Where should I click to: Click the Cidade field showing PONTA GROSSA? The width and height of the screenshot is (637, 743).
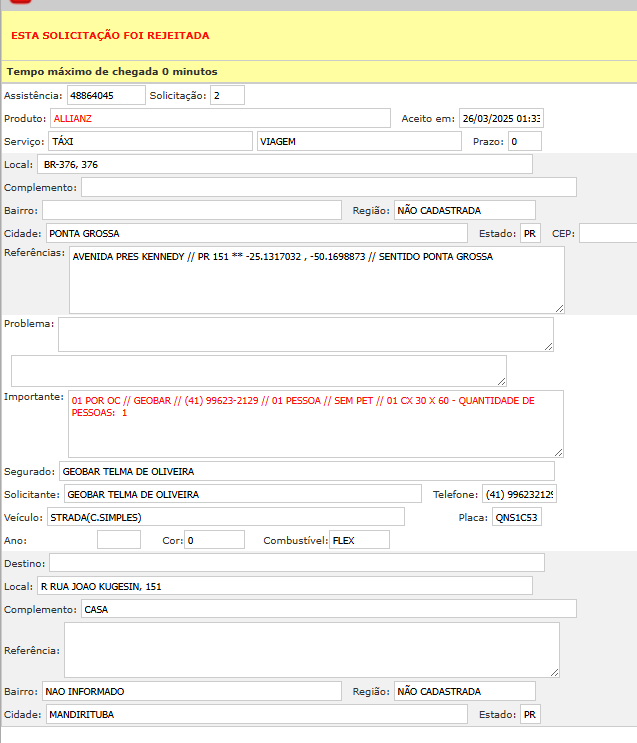pyautogui.click(x=256, y=233)
